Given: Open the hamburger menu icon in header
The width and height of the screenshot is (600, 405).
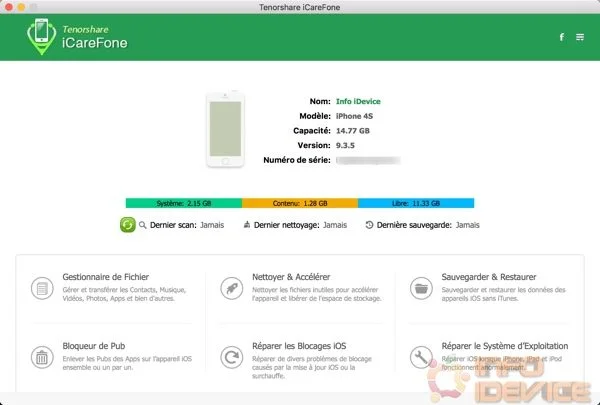Looking at the screenshot, I should coord(580,37).
